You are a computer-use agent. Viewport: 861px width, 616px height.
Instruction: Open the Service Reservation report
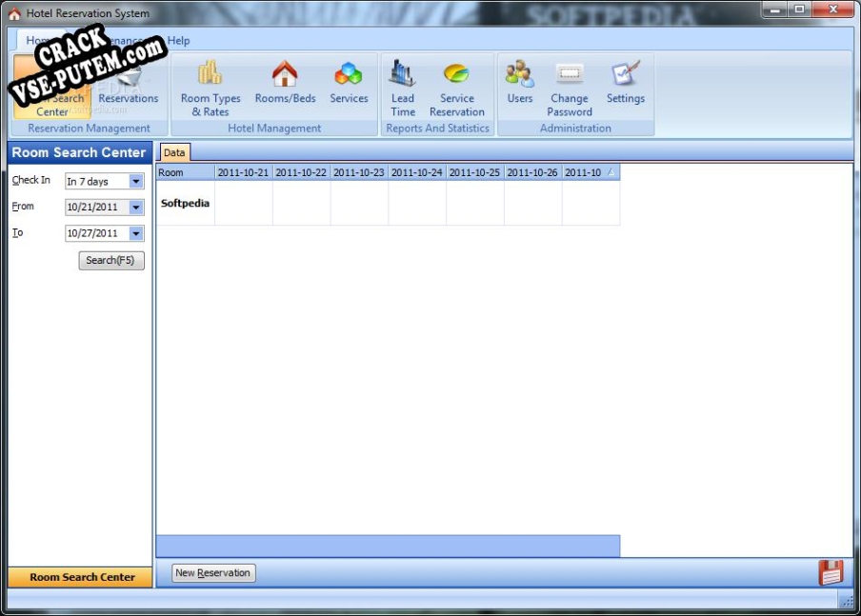[x=457, y=89]
